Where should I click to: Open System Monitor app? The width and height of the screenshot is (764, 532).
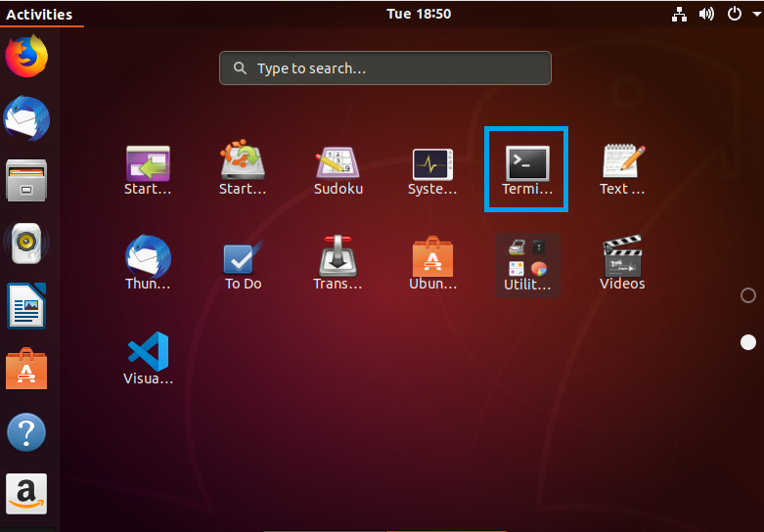tap(432, 171)
